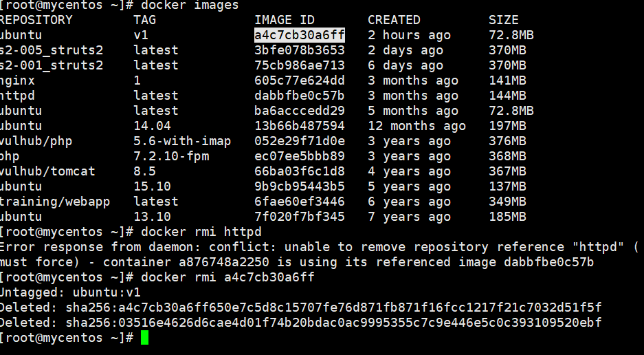Screen dimensions: 644x355
Task: Click image ID 13b66b487594
Action: (300, 126)
